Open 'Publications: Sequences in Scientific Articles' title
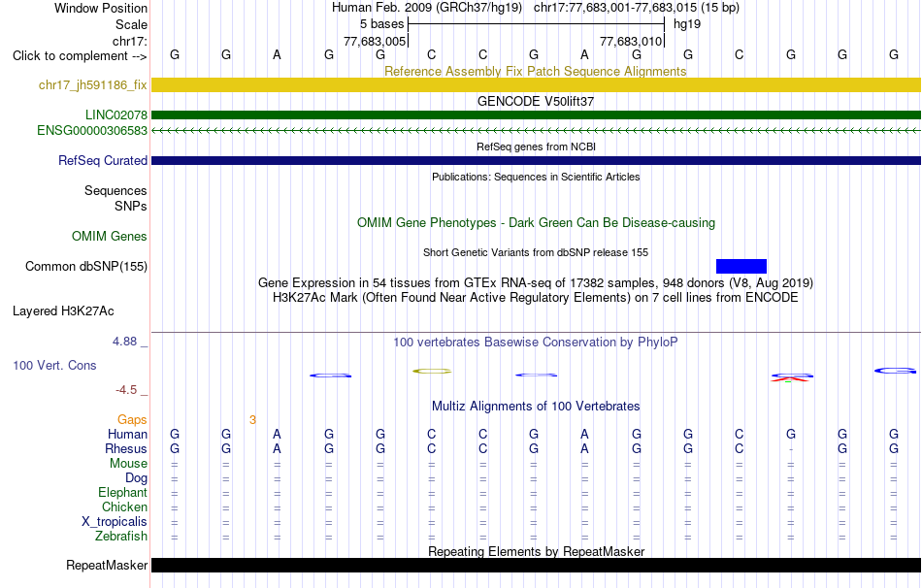 tap(536, 177)
